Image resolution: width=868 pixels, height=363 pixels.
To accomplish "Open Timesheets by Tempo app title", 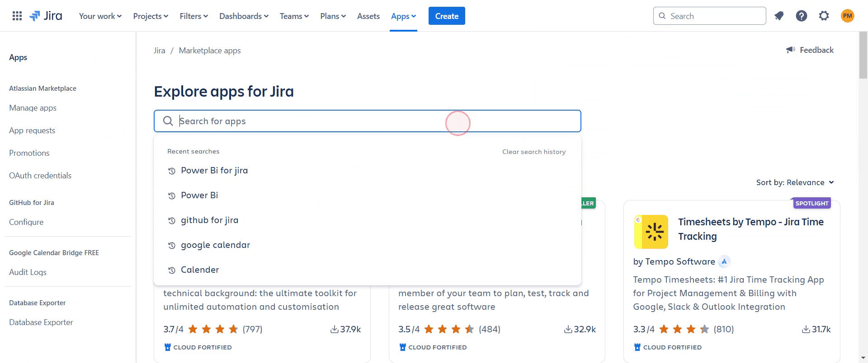I will 750,229.
